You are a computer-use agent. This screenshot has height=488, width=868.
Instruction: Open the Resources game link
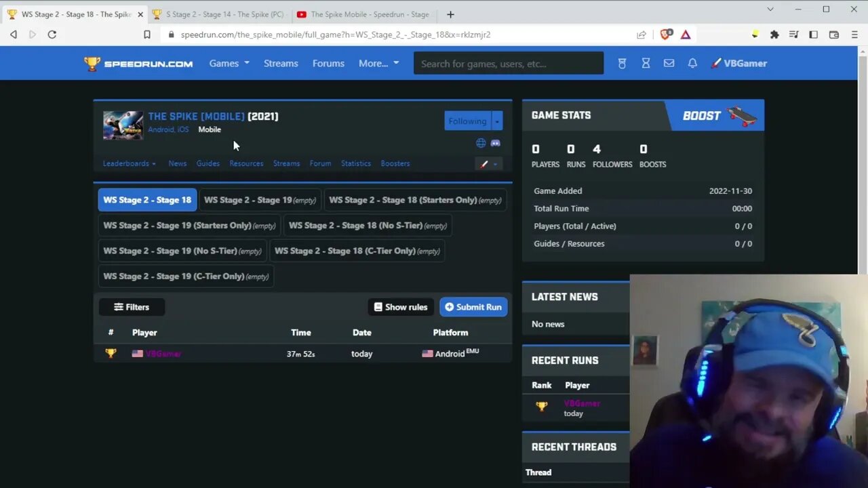246,163
